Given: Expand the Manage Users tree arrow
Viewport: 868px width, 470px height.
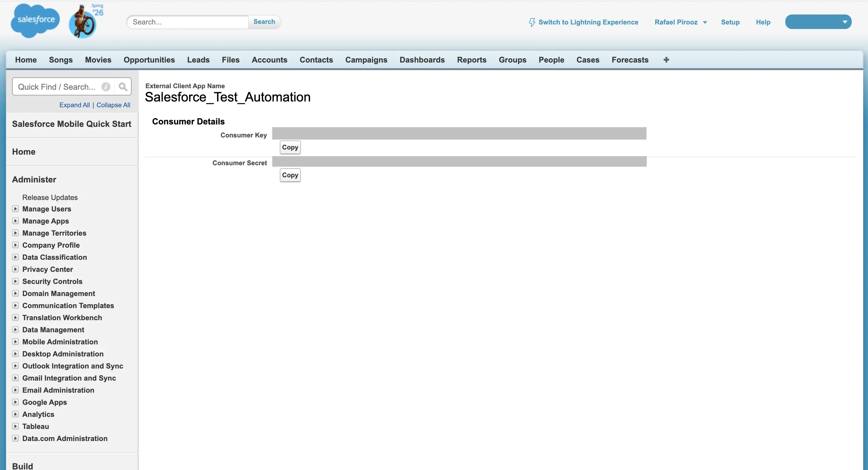Looking at the screenshot, I should 15,209.
